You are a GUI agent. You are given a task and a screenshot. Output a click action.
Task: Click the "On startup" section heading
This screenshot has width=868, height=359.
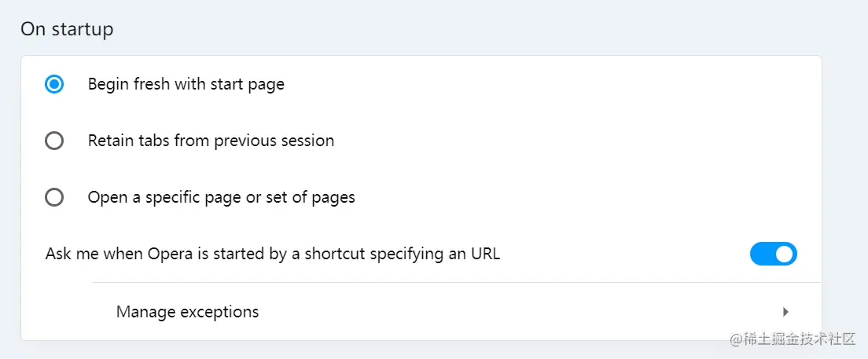[x=67, y=30]
